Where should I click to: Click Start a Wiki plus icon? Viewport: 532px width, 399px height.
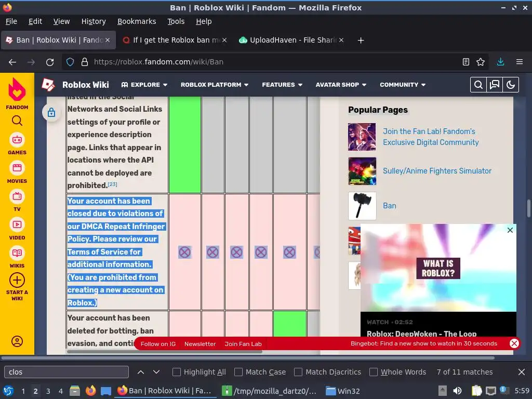[17, 281]
